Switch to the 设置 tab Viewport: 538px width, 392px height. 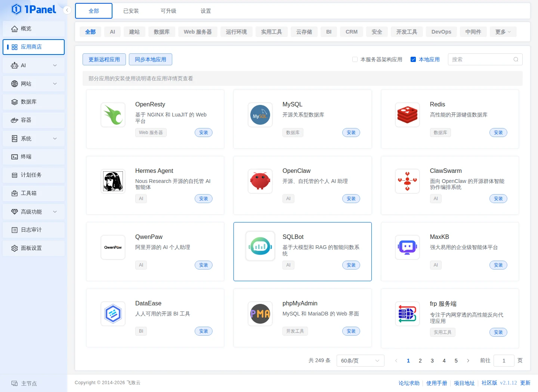(x=206, y=11)
